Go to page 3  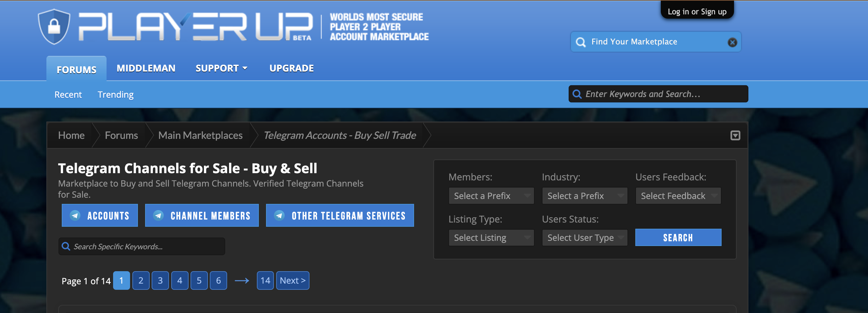tap(160, 281)
